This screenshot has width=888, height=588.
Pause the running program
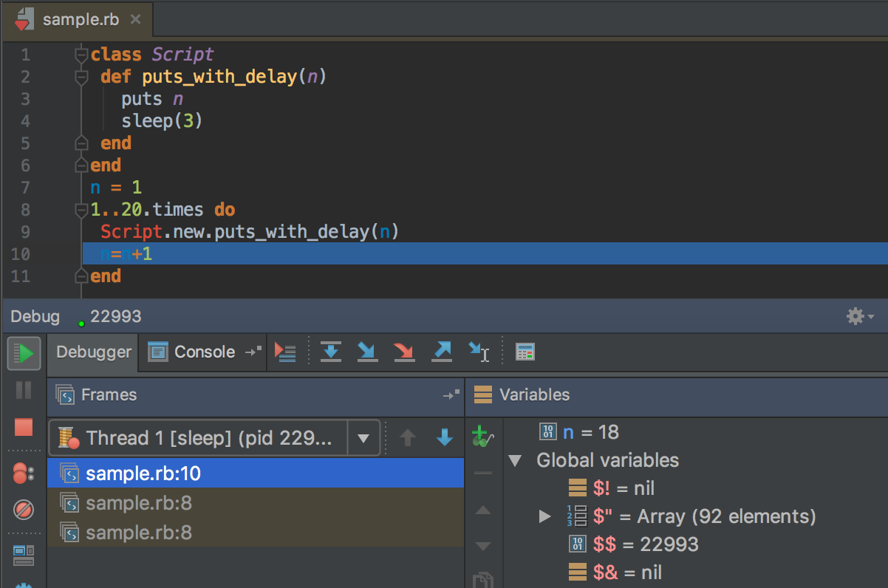[x=24, y=390]
